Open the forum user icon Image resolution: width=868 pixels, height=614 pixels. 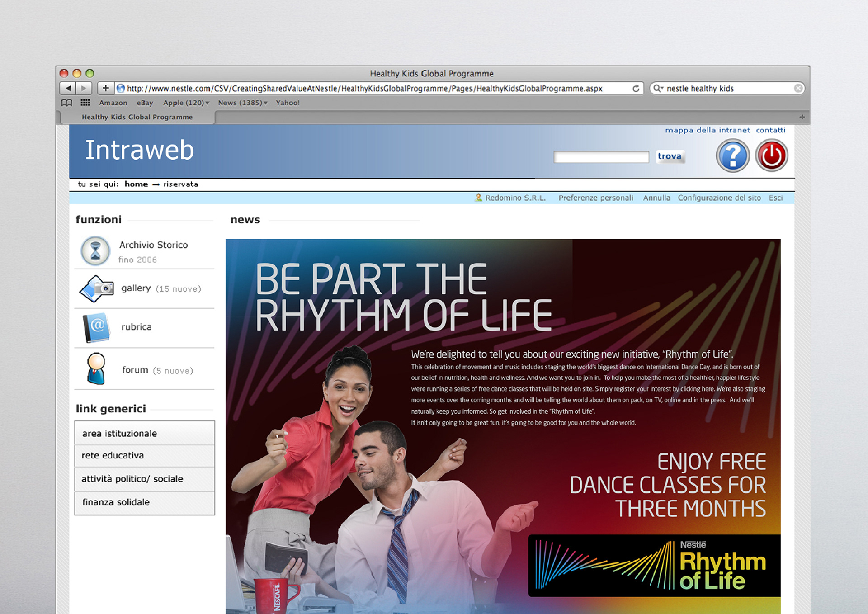(96, 369)
